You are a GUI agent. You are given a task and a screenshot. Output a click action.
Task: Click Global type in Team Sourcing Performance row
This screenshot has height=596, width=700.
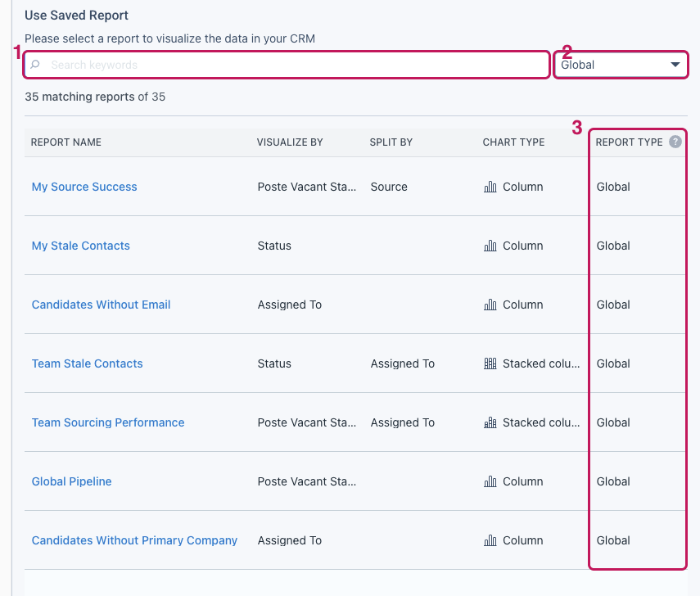(613, 422)
